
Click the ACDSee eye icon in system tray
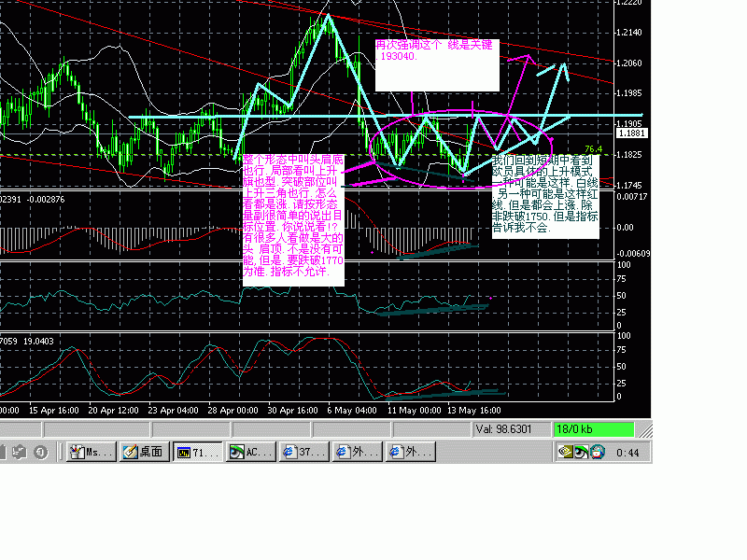click(581, 452)
